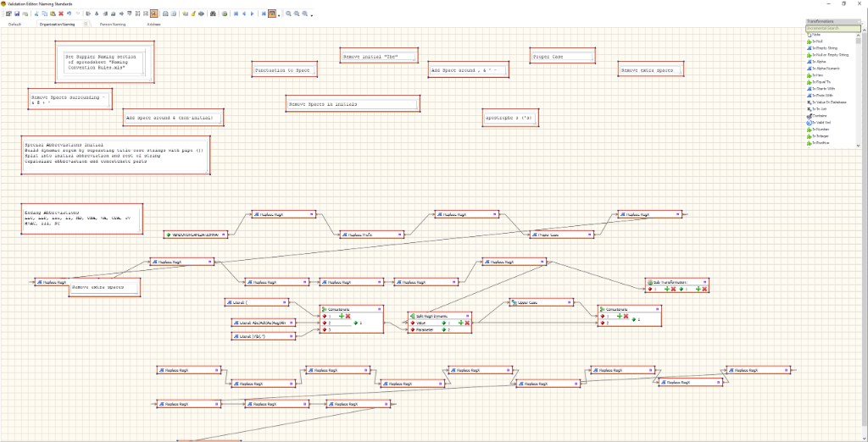The image size is (868, 442).
Task: Choose Is Starts With transformation
Action: (x=822, y=89)
